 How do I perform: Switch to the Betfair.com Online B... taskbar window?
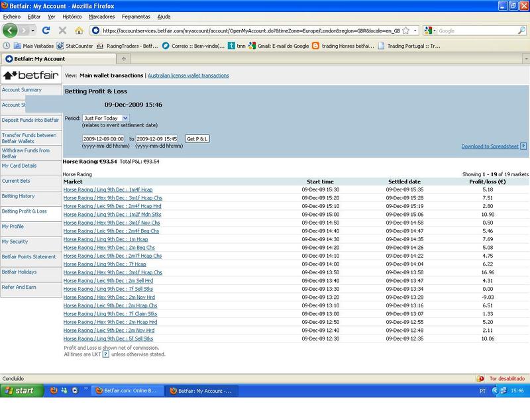point(127,391)
